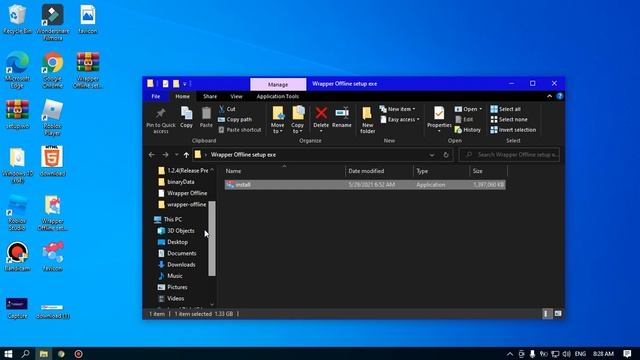The height and width of the screenshot is (360, 640).
Task: Open wrapper-offline folder in sidebar
Action: click(x=182, y=204)
